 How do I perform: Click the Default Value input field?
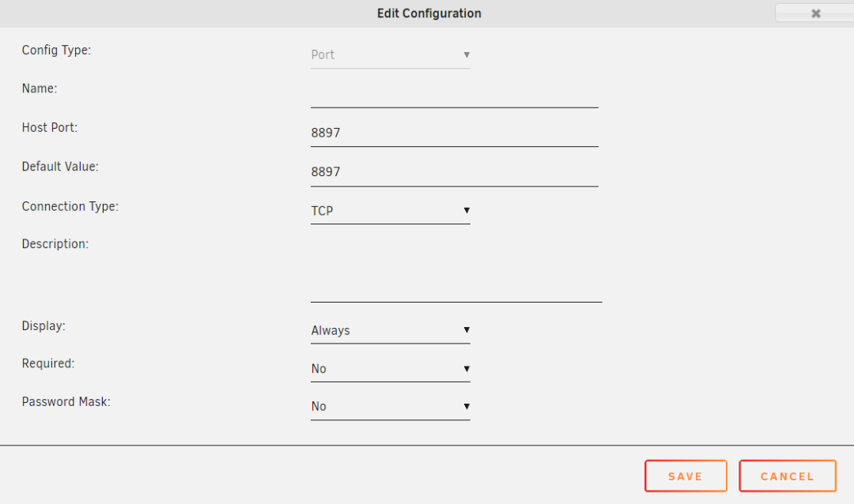(454, 172)
